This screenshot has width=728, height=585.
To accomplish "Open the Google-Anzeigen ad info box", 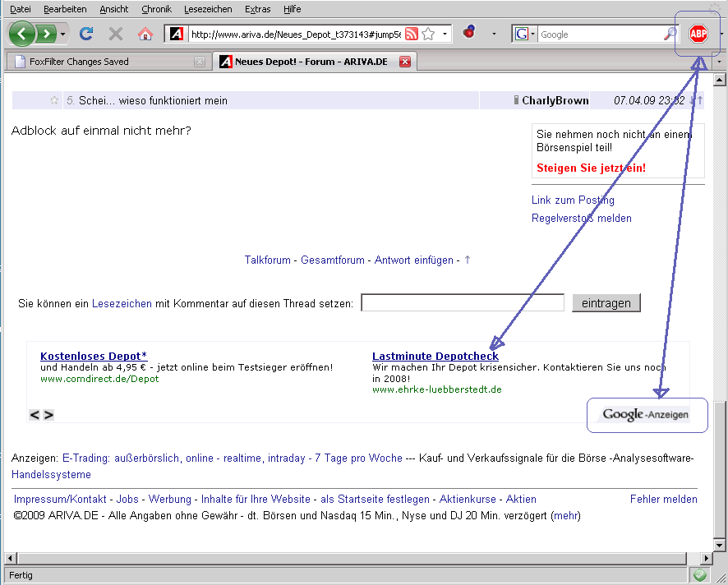I will click(647, 415).
